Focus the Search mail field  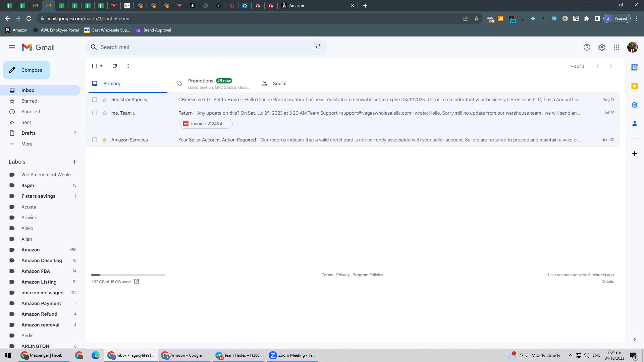point(207,47)
